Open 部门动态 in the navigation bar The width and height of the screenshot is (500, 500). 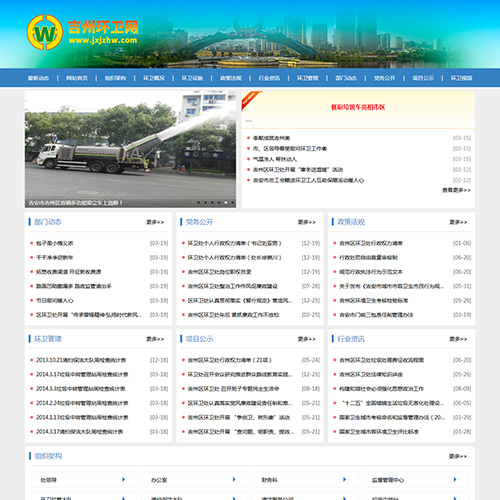(346, 78)
